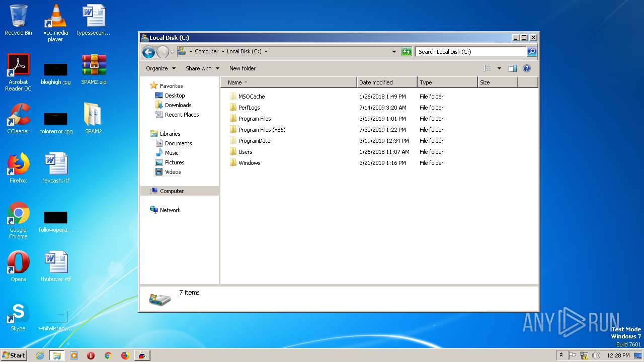This screenshot has width=644, height=362.
Task: Open the More view options dropdown arrow
Action: [499, 68]
